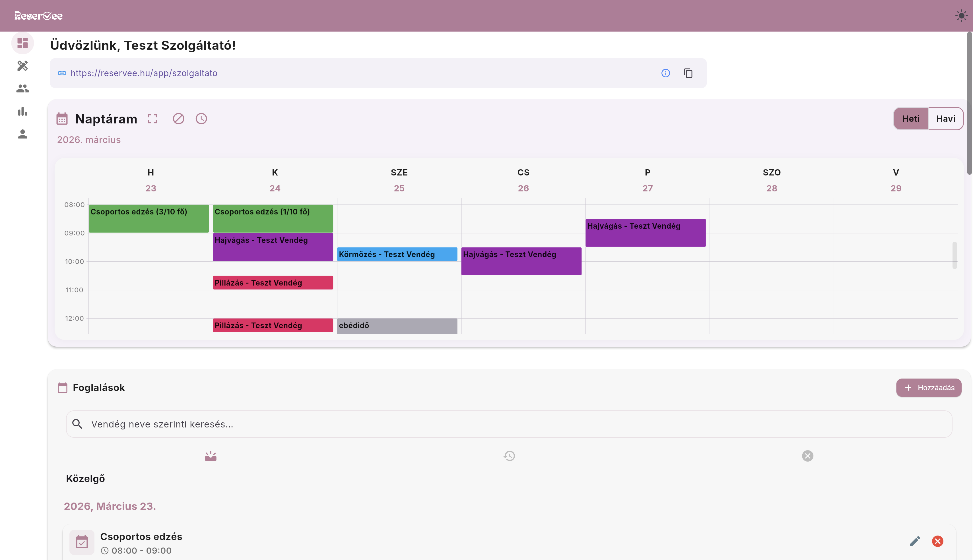
Task: Open the dashboard sidebar icon
Action: [x=22, y=43]
